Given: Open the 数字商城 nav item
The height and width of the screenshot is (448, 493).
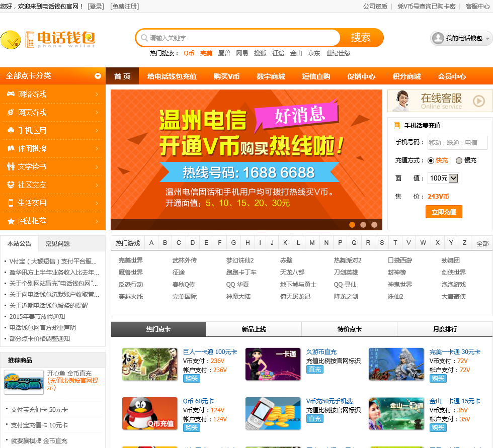Looking at the screenshot, I should click(271, 76).
